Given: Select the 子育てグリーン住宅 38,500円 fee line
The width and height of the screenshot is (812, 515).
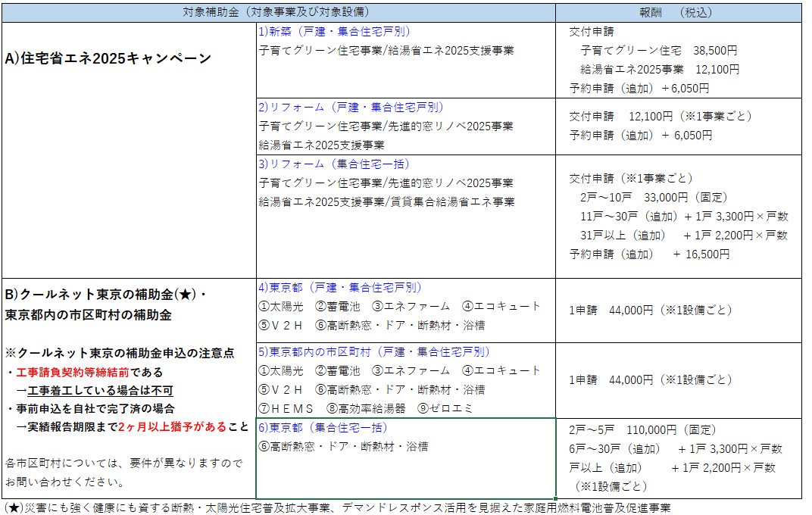Looking at the screenshot, I should coord(658,51).
